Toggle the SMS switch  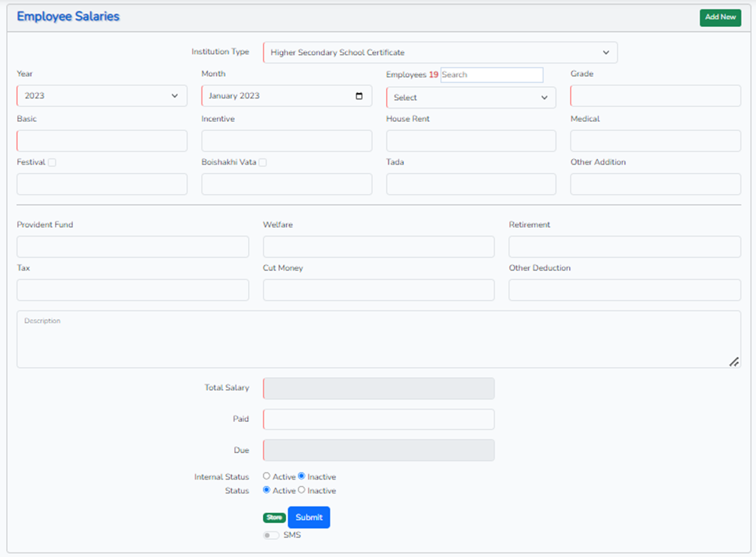click(x=271, y=535)
